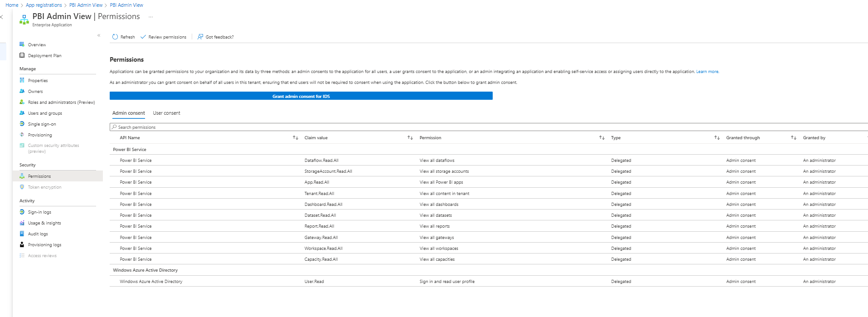Open the Provisioning icon
Image resolution: width=868 pixels, height=317 pixels.
tap(22, 135)
